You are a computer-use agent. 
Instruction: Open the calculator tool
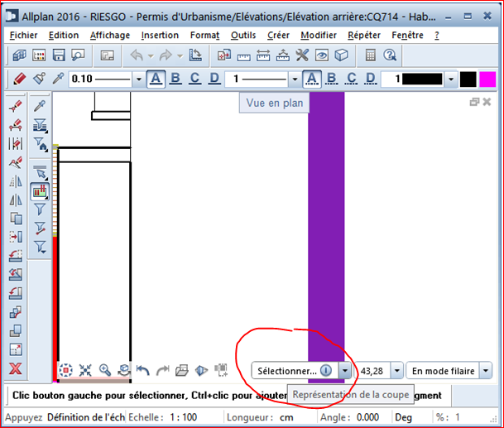tap(370, 55)
